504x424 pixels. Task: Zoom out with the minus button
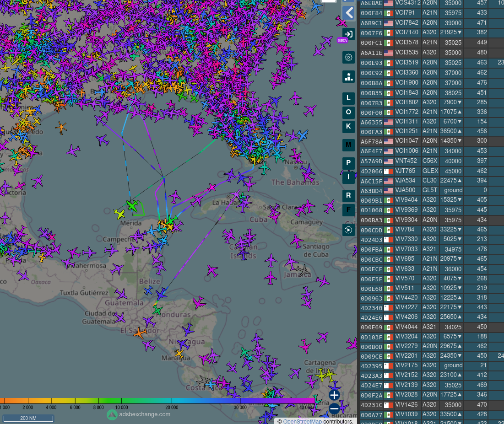pos(334,408)
